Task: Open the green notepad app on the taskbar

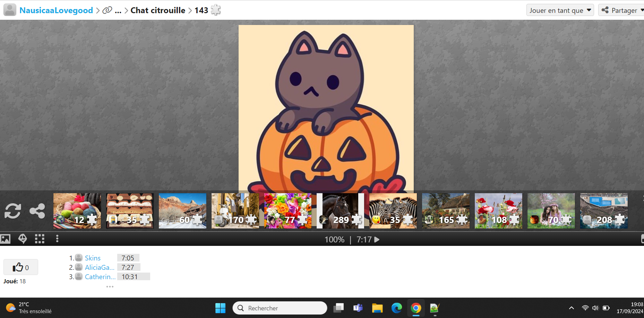Action: (x=435, y=308)
